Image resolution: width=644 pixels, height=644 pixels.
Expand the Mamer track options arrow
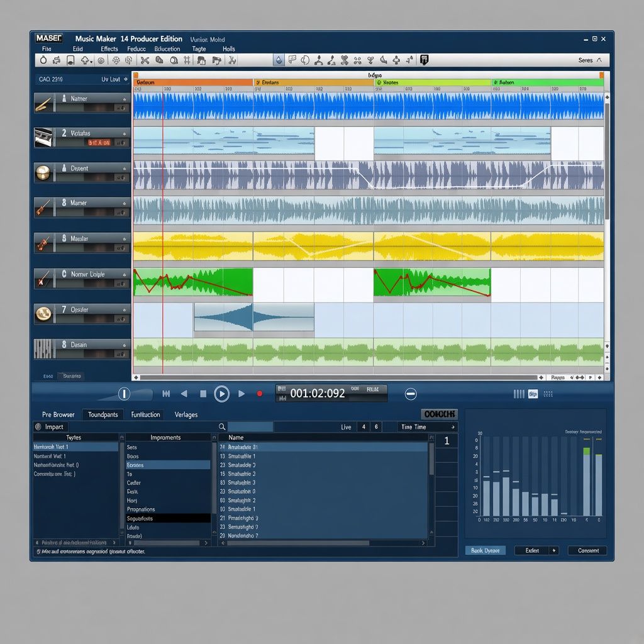(125, 203)
